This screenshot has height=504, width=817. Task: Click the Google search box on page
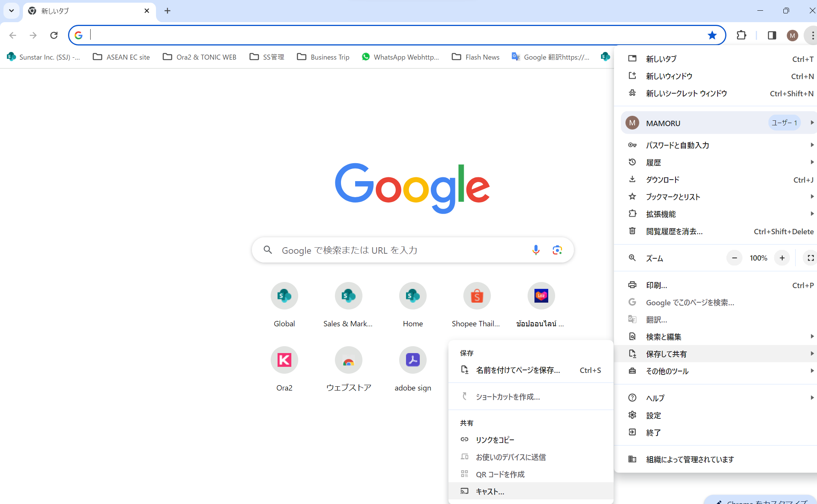pyautogui.click(x=413, y=250)
